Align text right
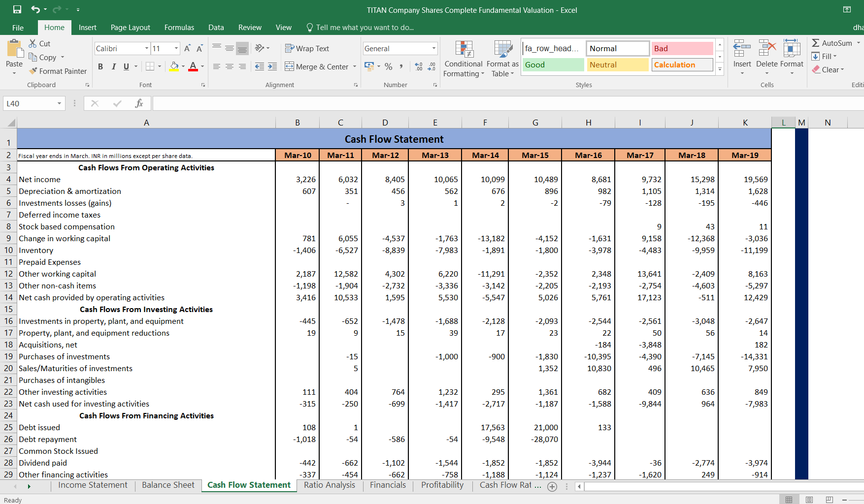The height and width of the screenshot is (504, 864). (x=242, y=66)
